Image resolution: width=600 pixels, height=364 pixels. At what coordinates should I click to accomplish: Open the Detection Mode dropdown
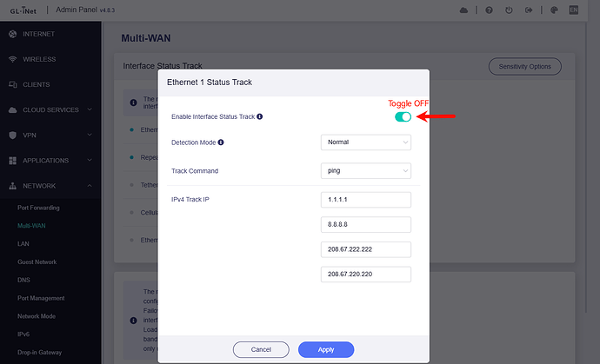tap(365, 142)
